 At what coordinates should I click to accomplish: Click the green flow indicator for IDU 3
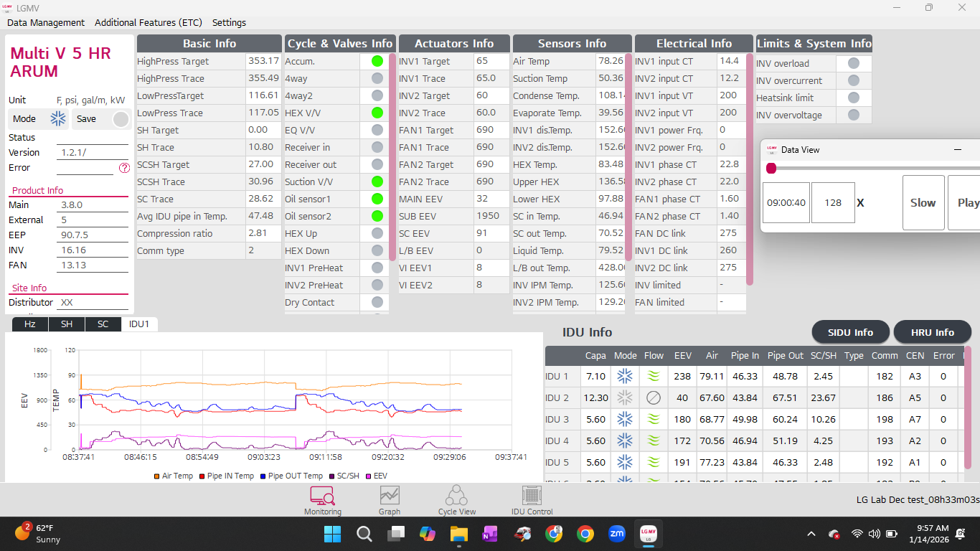[x=654, y=419]
